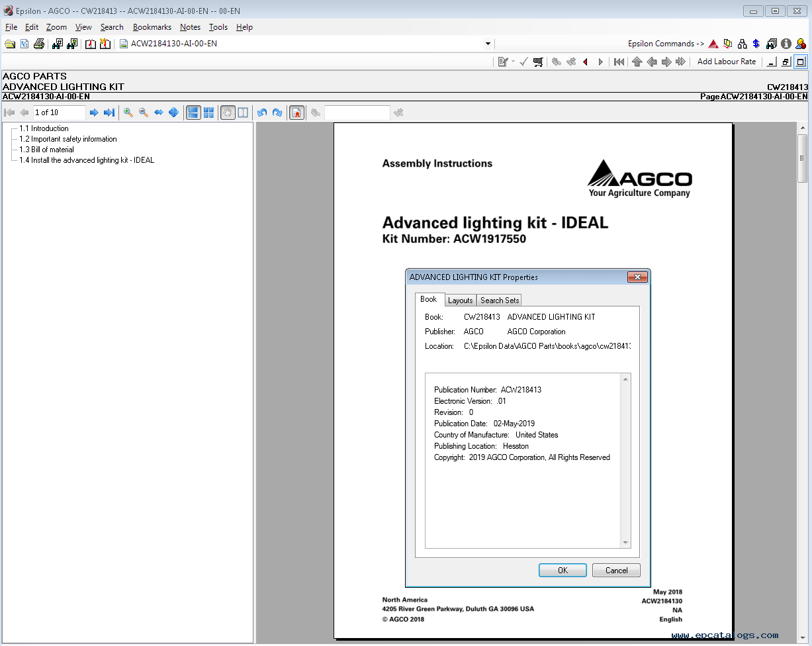This screenshot has height=646, width=812.
Task: Click the Location path field in Properties
Action: tap(547, 346)
